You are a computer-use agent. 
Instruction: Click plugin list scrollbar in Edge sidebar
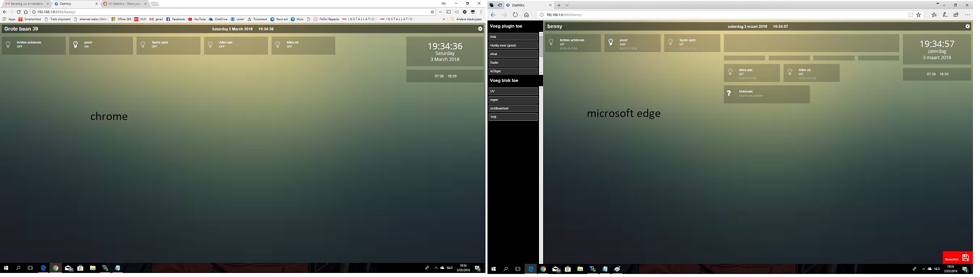(x=541, y=47)
